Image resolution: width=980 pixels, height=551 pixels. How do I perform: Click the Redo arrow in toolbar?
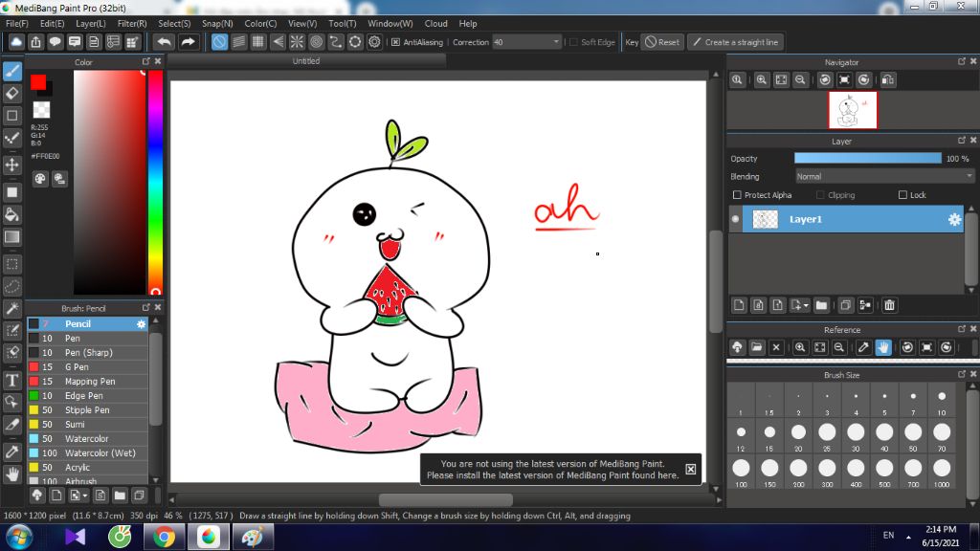(x=188, y=42)
